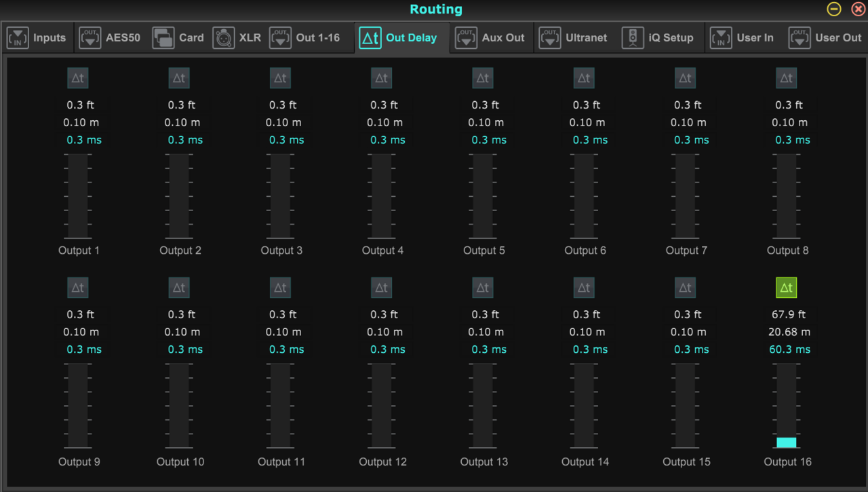Click the iQ Setup speaker icon
The height and width of the screenshot is (492, 868).
click(x=633, y=38)
